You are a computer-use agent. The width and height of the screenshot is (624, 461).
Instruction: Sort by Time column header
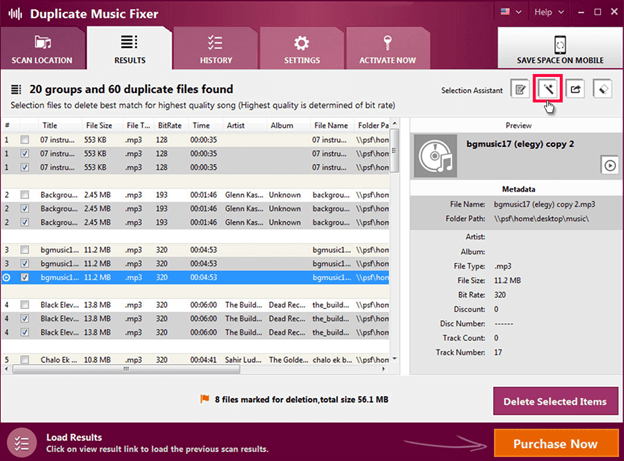205,125
